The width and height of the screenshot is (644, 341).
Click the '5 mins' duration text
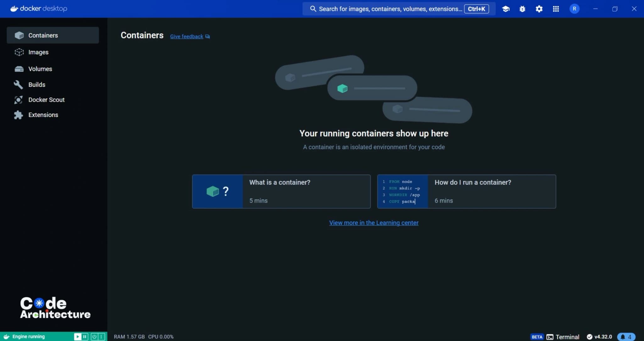(258, 201)
